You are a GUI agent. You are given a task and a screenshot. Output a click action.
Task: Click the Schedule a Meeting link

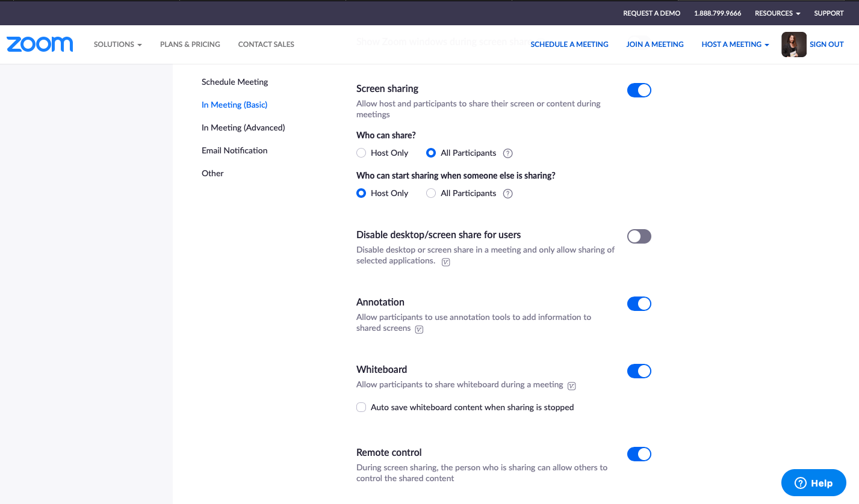[569, 44]
